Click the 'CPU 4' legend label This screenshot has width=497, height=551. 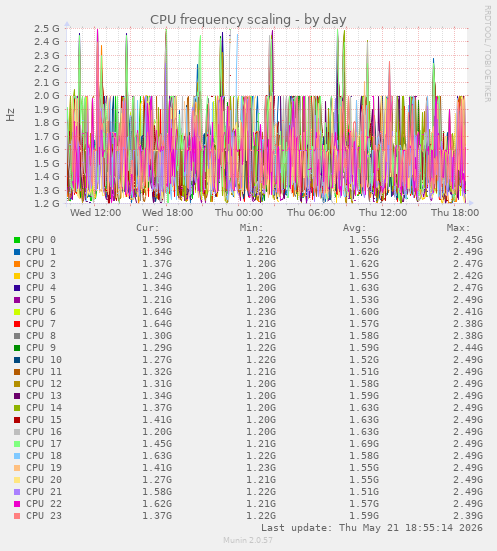click(41, 288)
